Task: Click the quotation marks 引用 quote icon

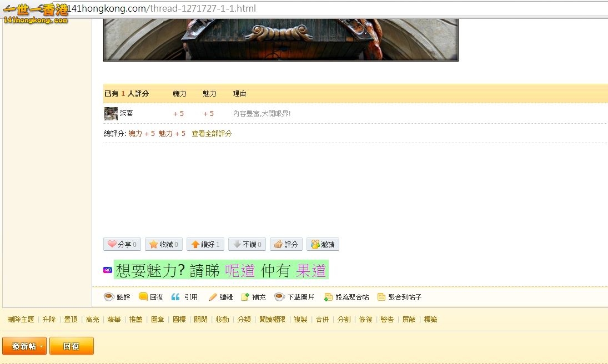Action: [175, 297]
